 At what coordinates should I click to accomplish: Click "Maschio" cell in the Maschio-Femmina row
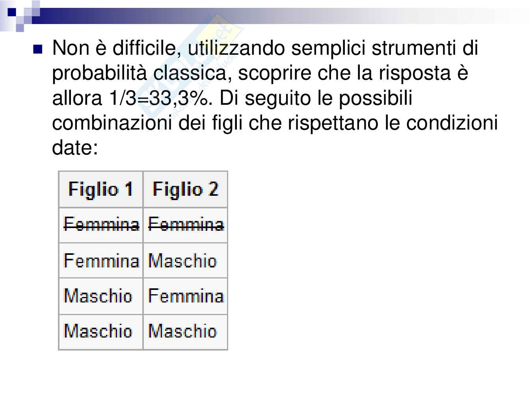point(98,296)
